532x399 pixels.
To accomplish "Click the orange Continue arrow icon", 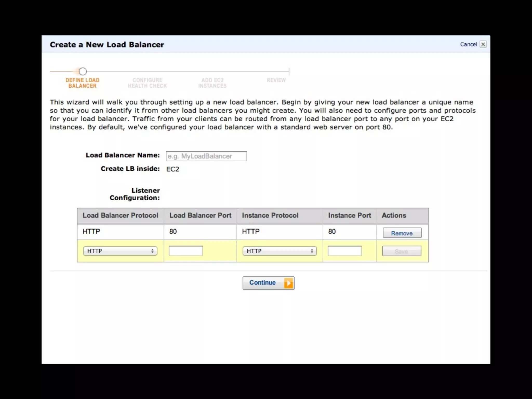I will point(288,283).
